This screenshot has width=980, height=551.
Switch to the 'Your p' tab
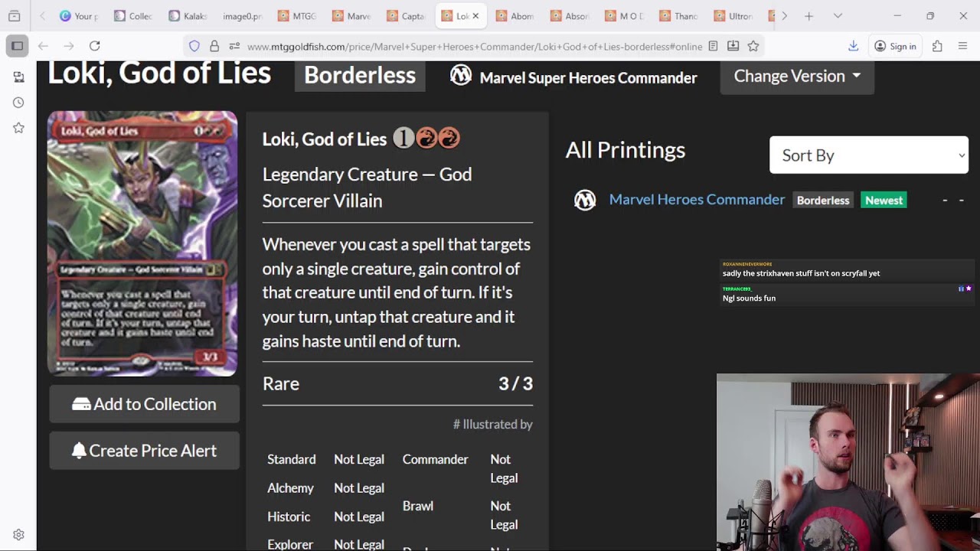79,15
